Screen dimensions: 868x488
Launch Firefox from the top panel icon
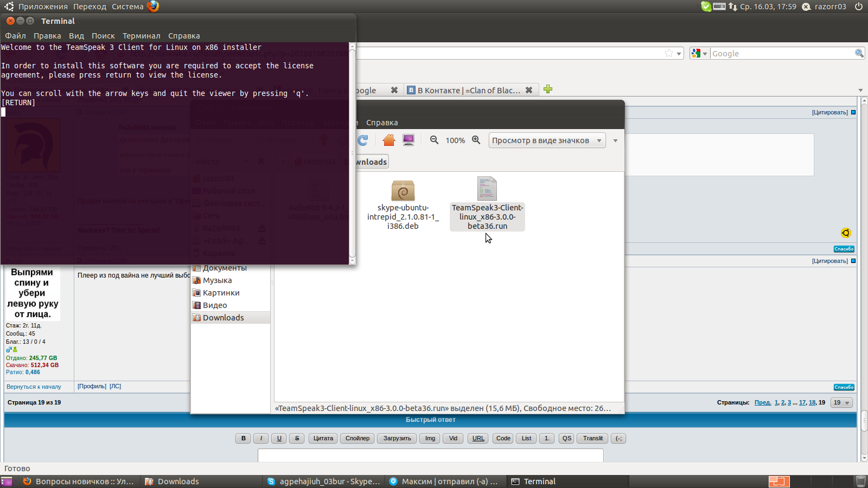click(x=153, y=7)
